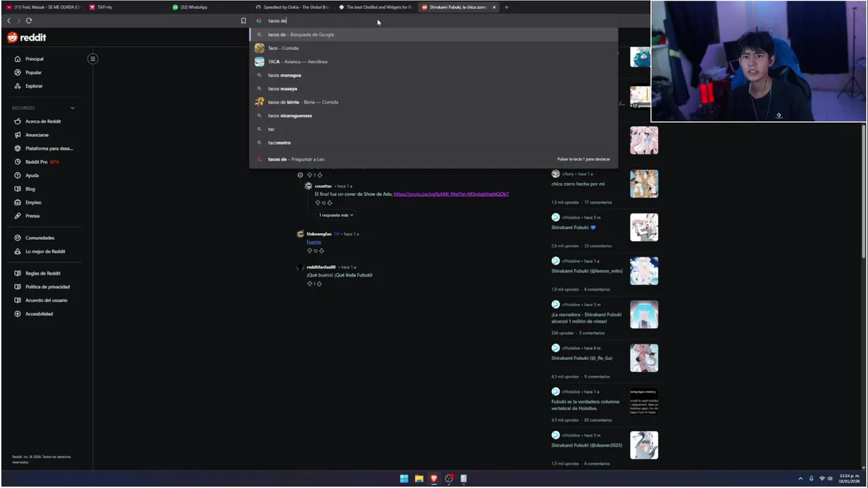Open a new browser tab
Image resolution: width=868 pixels, height=488 pixels.
click(506, 7)
